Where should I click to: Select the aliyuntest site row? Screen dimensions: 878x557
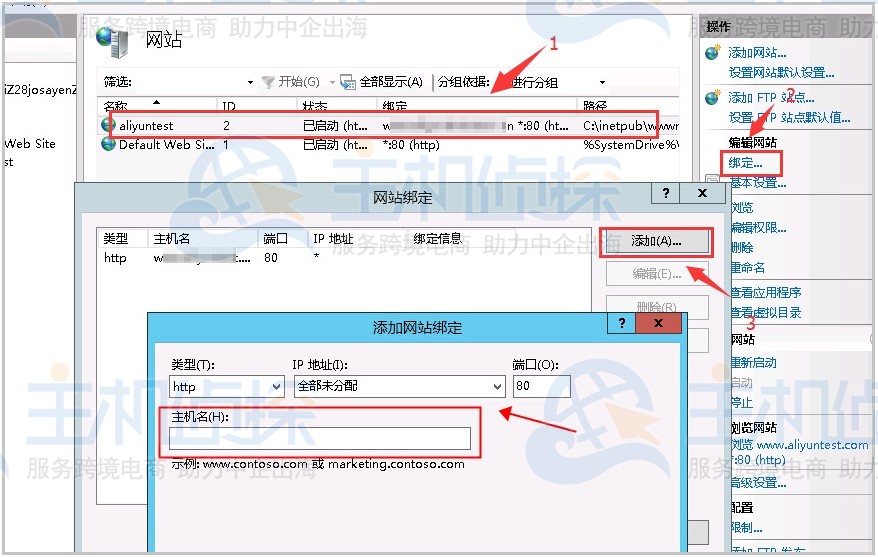click(389, 125)
